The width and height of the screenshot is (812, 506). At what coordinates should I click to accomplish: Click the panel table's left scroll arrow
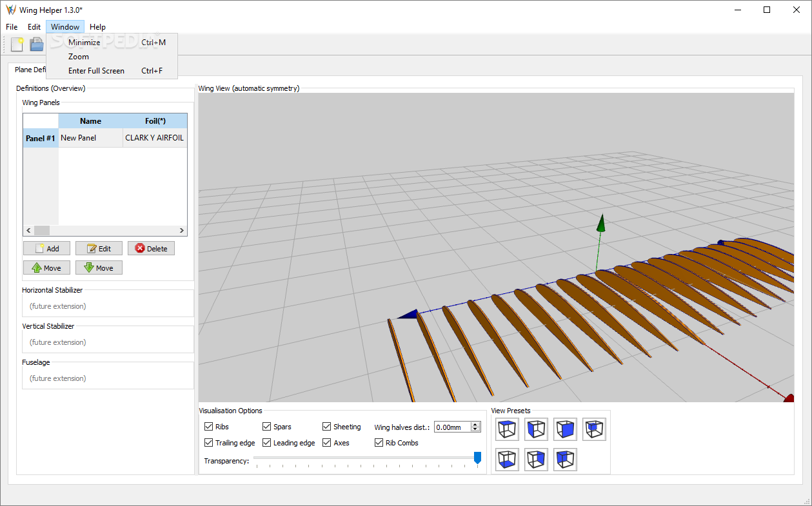point(28,230)
